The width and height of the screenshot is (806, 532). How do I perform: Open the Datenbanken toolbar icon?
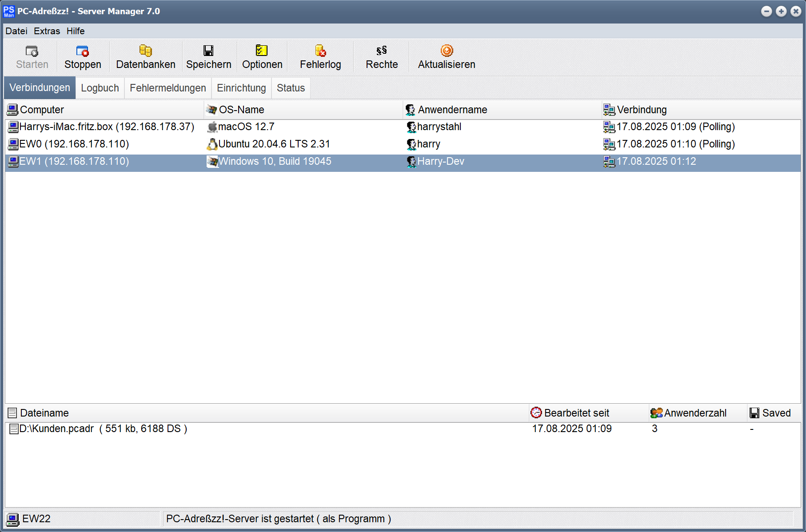click(x=145, y=51)
